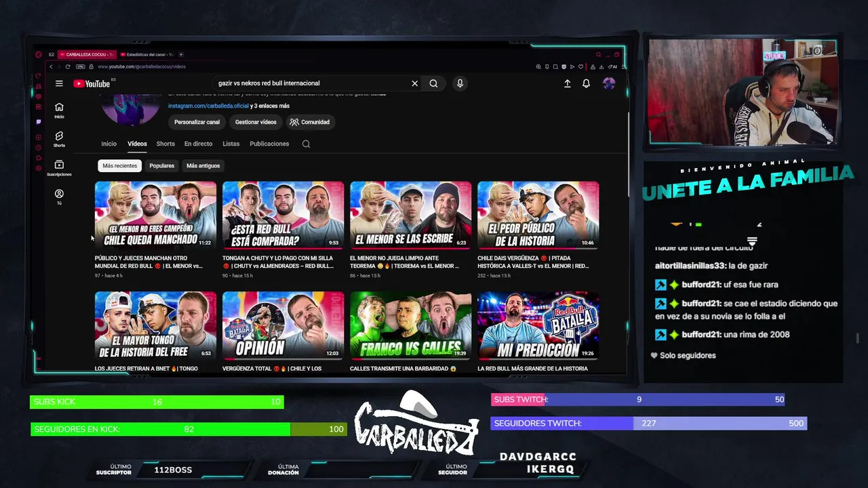Switch to the Estadísticas del canal browser tab
Viewport: 868px width, 488px height.
(x=146, y=54)
